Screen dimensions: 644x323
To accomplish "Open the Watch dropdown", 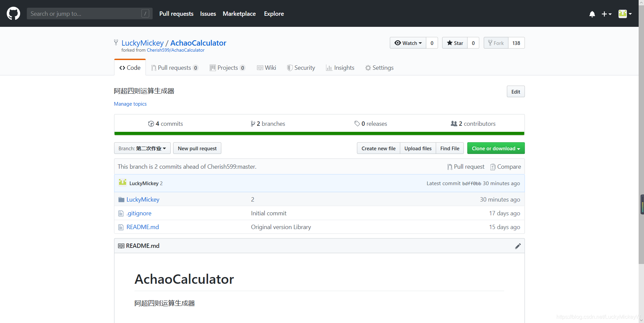I will click(x=408, y=43).
